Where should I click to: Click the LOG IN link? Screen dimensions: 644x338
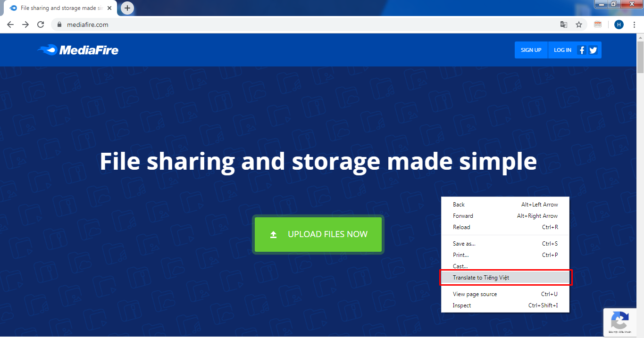(x=562, y=50)
